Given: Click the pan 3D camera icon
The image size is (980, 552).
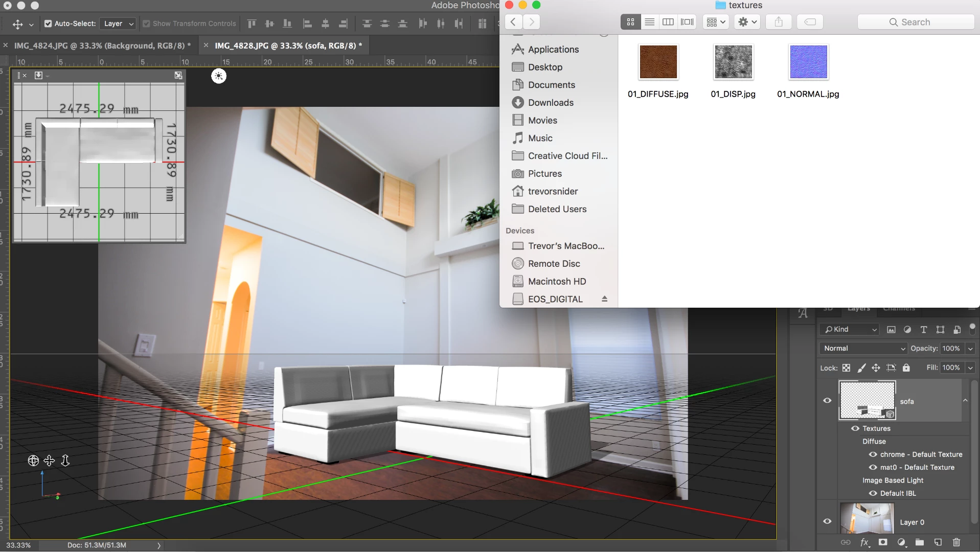Looking at the screenshot, I should coord(49,461).
